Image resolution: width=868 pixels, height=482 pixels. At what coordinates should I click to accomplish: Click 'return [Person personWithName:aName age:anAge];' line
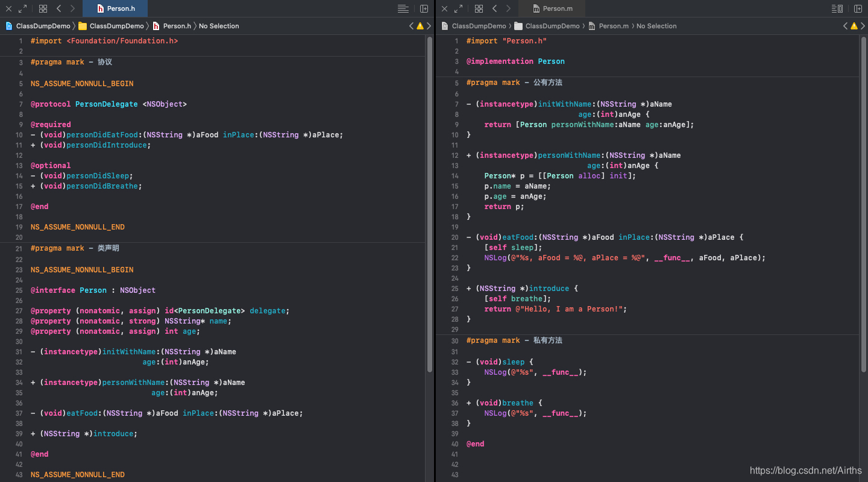[590, 125]
